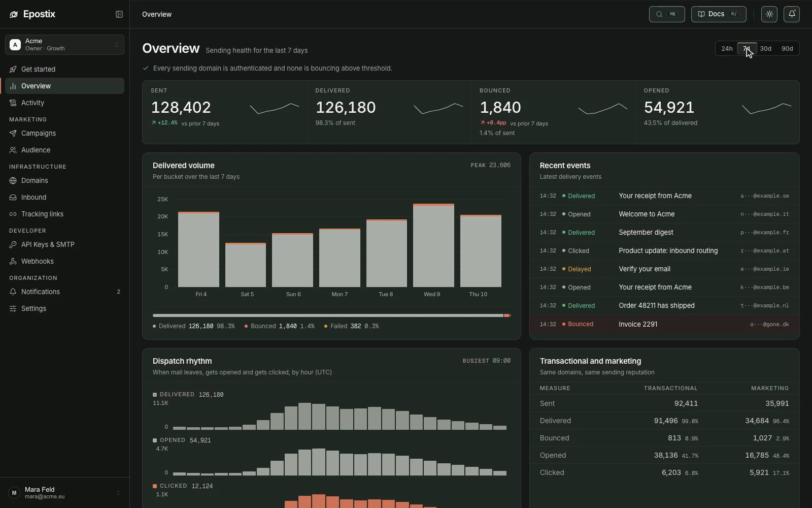The width and height of the screenshot is (812, 508).
Task: Click the Domains globe icon
Action: coord(13,180)
